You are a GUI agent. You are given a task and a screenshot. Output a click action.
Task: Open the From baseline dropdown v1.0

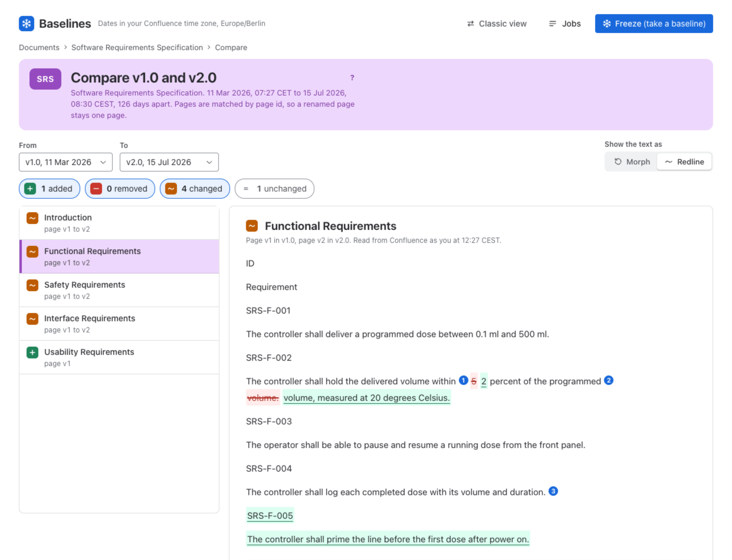coord(66,162)
